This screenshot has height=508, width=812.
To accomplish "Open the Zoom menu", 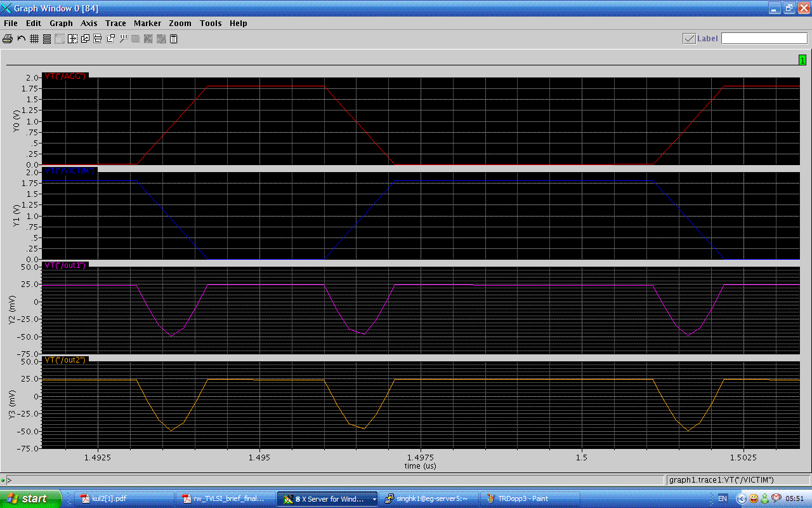I will [180, 23].
